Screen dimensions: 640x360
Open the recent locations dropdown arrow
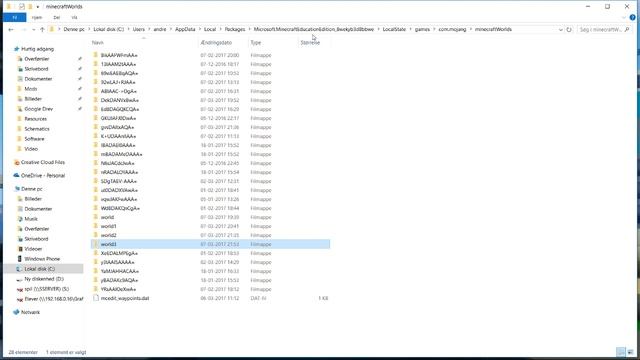click(x=33, y=29)
